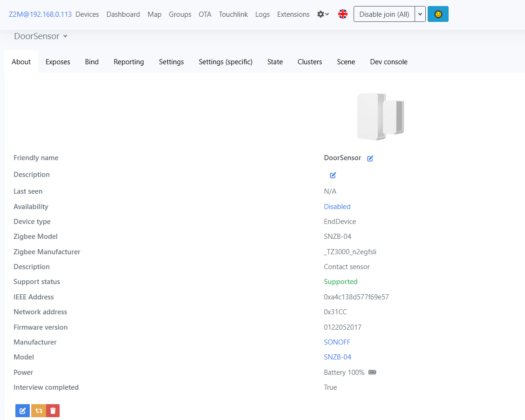This screenshot has height=420, width=525.
Task: Click the Battery 100% power text
Action: (x=344, y=373)
